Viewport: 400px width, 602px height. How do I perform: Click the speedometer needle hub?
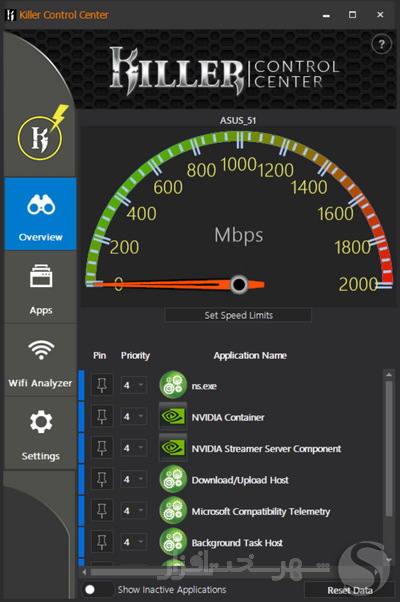click(x=239, y=284)
